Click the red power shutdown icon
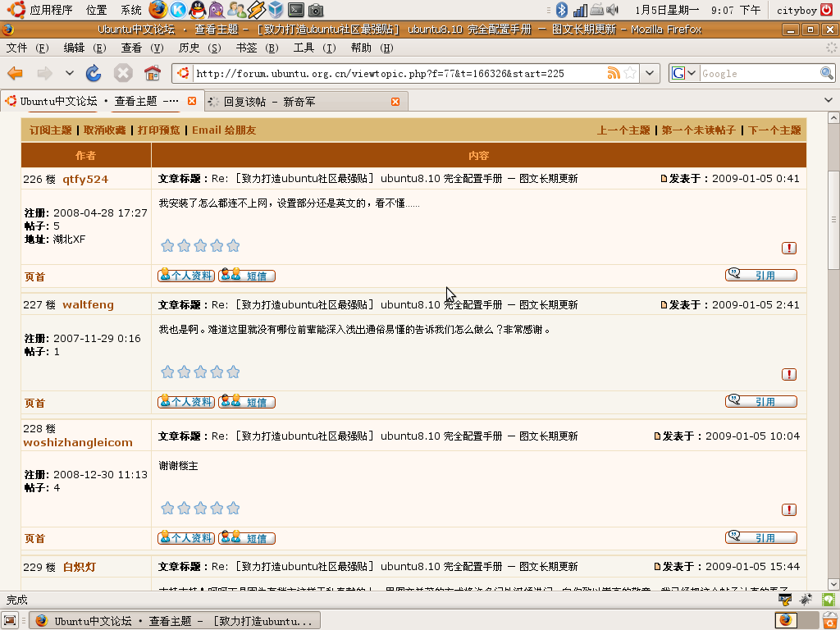Image resolution: width=840 pixels, height=630 pixels. point(827,10)
